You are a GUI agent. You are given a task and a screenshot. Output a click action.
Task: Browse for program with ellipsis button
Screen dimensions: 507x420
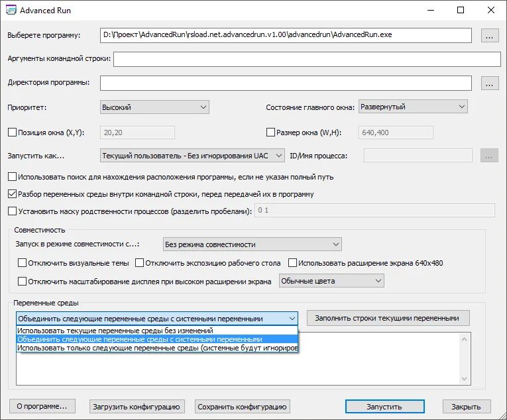point(490,36)
